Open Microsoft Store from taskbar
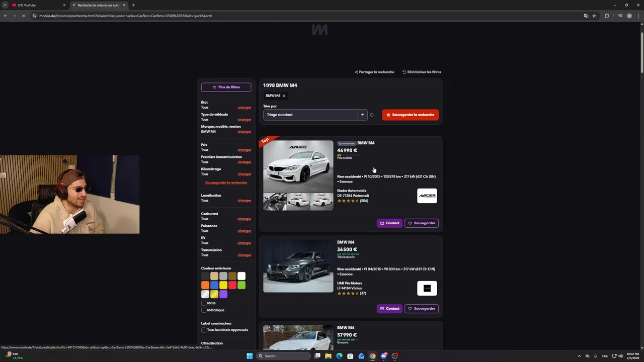Image resolution: width=644 pixels, height=362 pixels. click(350, 356)
